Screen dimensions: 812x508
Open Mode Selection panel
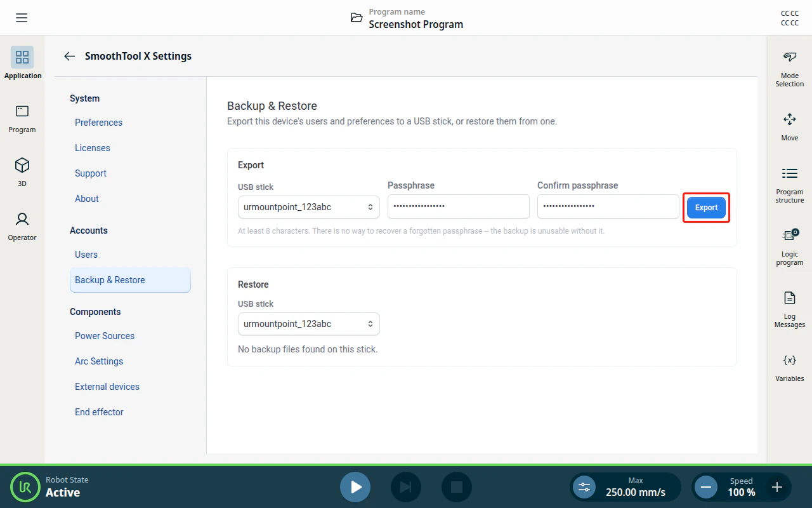point(790,69)
